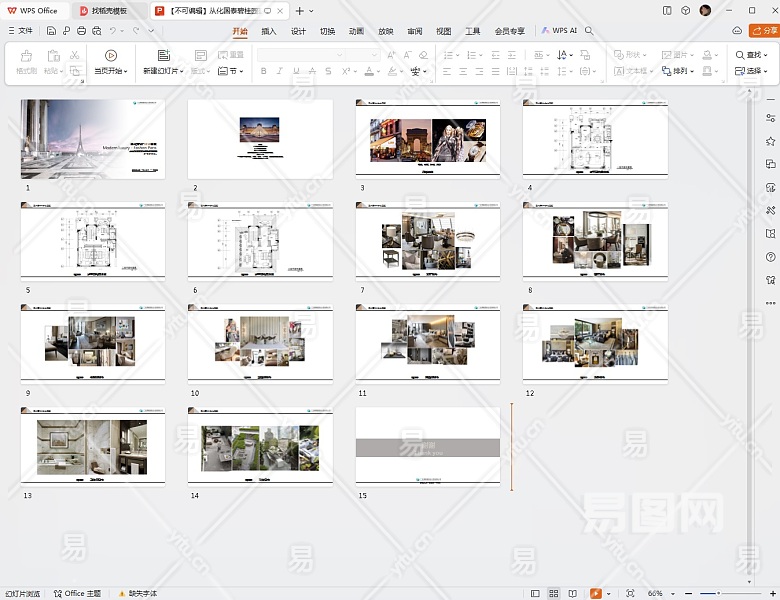Click the new slide icon

pos(163,56)
